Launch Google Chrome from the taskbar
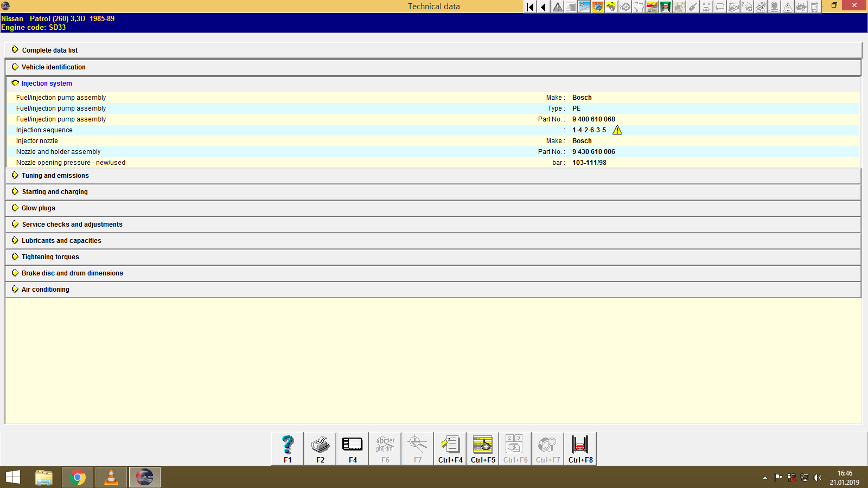Viewport: 868px width, 488px height. click(77, 477)
